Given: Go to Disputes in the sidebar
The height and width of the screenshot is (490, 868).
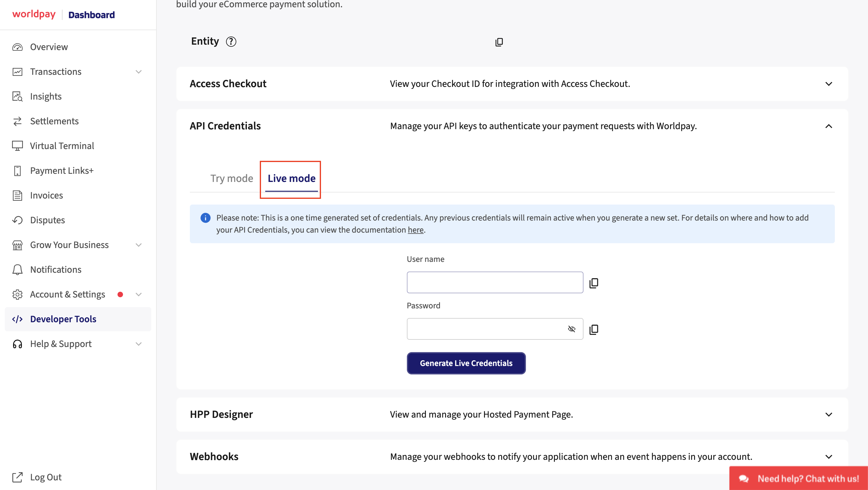Looking at the screenshot, I should click(48, 220).
